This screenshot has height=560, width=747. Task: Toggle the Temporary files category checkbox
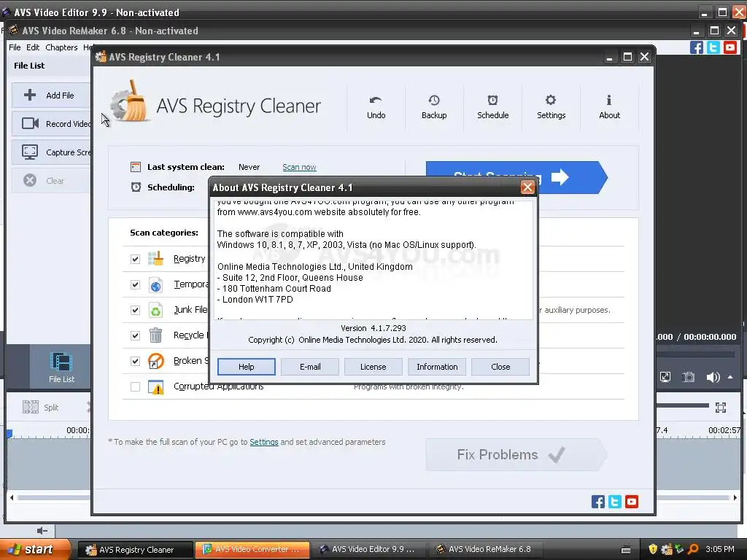[135, 285]
